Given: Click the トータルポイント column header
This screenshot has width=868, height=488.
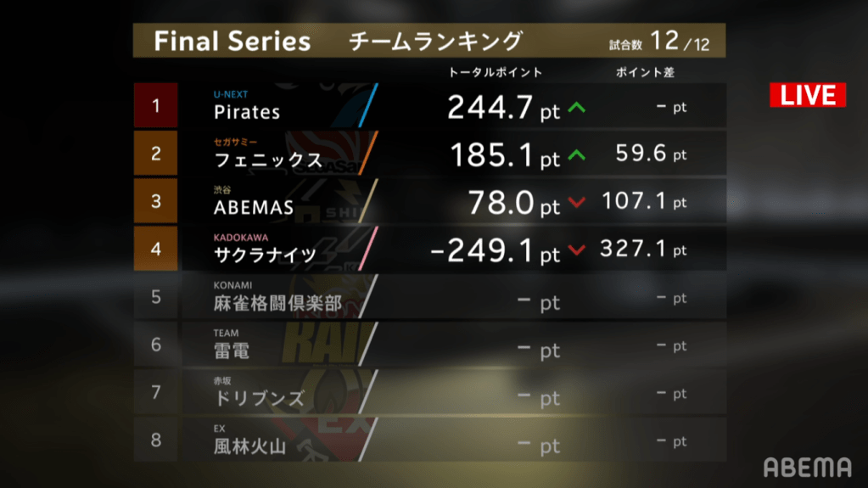Looking at the screenshot, I should (495, 73).
